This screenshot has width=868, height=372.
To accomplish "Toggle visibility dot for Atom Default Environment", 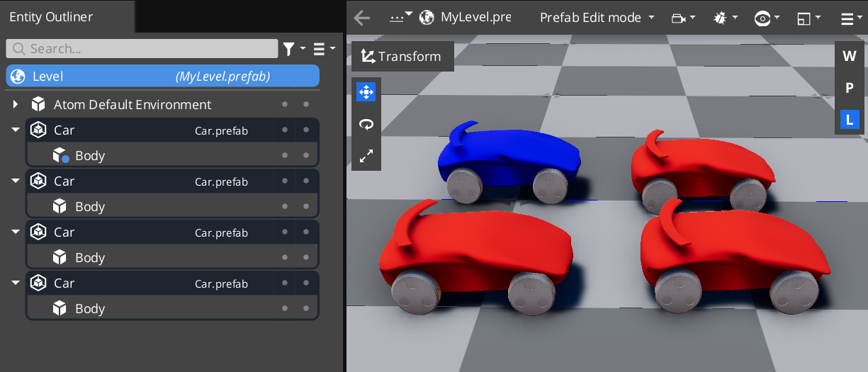I will [285, 105].
